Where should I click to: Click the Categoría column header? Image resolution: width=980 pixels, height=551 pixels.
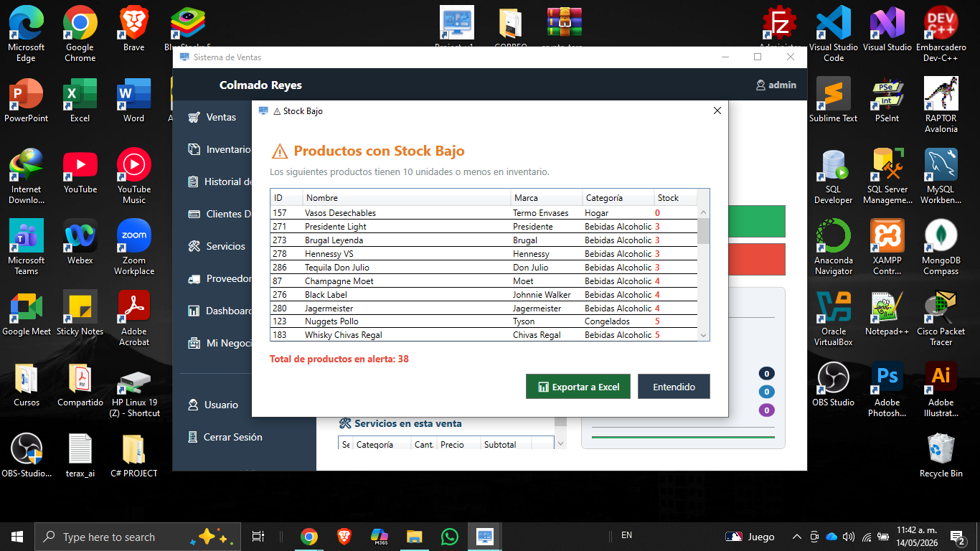618,197
